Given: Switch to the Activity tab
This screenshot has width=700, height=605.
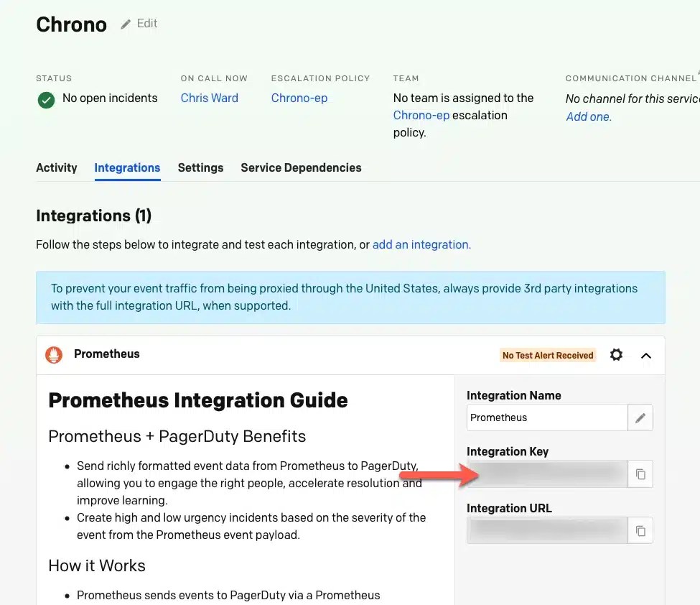Looking at the screenshot, I should 56,167.
